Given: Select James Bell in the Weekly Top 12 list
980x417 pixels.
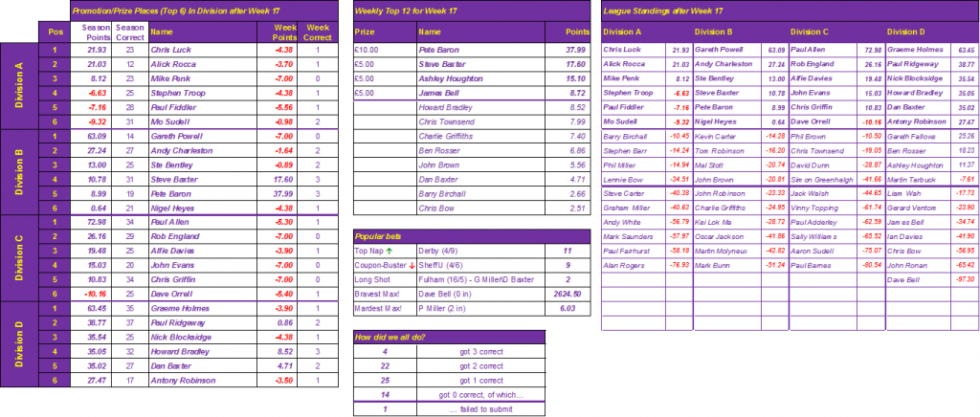Looking at the screenshot, I should click(x=438, y=93).
